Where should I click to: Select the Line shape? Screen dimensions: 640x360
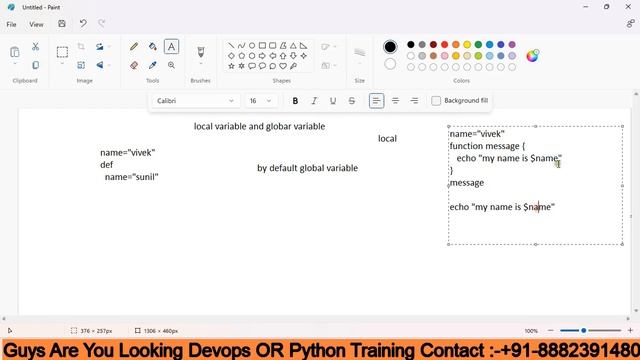tap(231, 45)
